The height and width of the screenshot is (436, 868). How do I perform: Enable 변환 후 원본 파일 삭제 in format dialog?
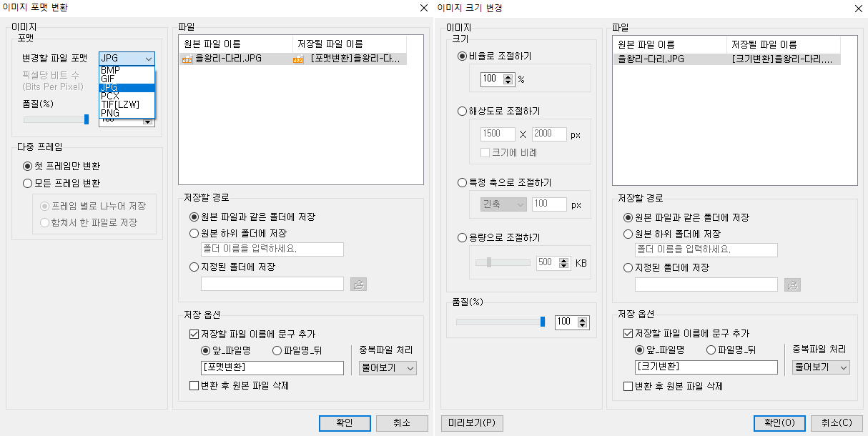pyautogui.click(x=194, y=386)
